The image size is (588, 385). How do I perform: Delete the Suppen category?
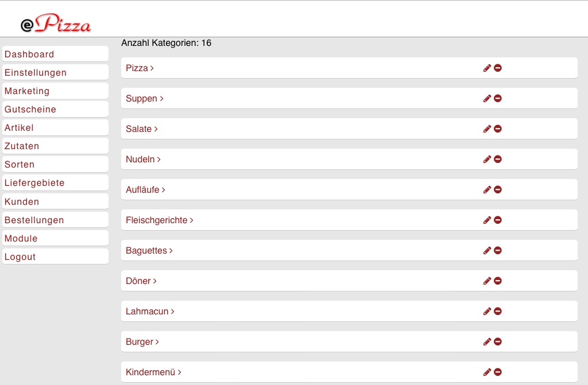click(498, 98)
